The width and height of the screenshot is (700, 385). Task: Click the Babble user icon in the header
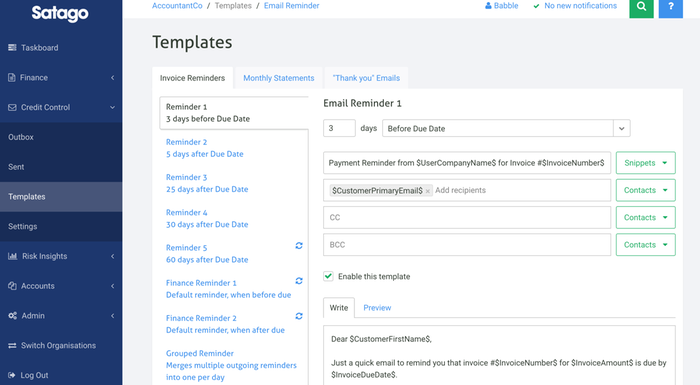[x=488, y=6]
